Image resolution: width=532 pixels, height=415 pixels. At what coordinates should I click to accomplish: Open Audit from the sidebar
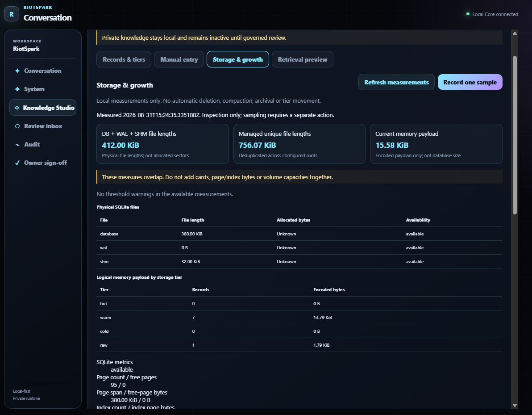(x=43, y=144)
